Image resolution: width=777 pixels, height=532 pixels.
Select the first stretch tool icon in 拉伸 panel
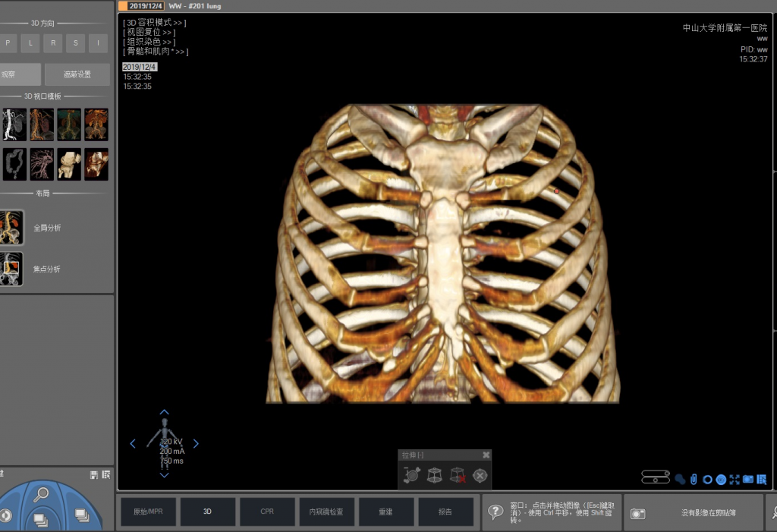(x=412, y=476)
